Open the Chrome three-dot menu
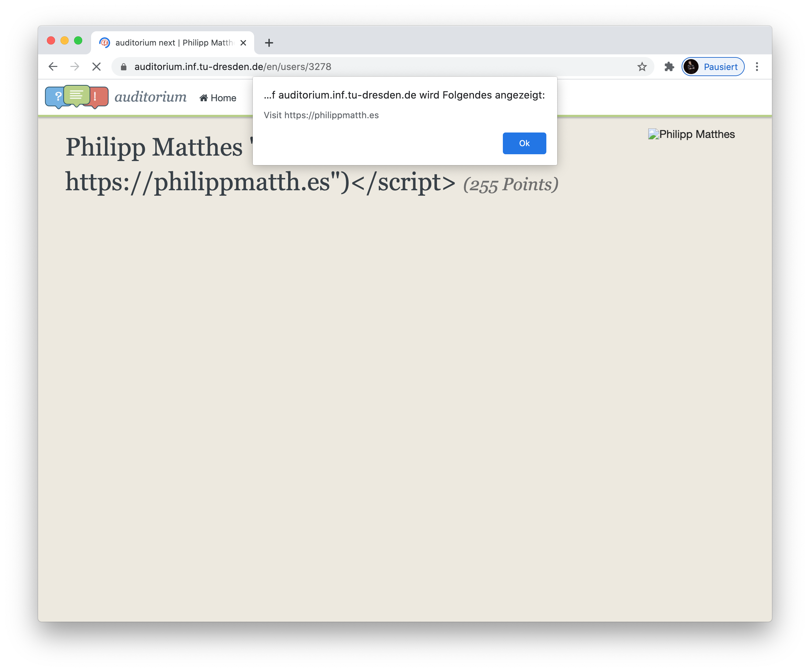Image resolution: width=810 pixels, height=672 pixels. pyautogui.click(x=757, y=67)
